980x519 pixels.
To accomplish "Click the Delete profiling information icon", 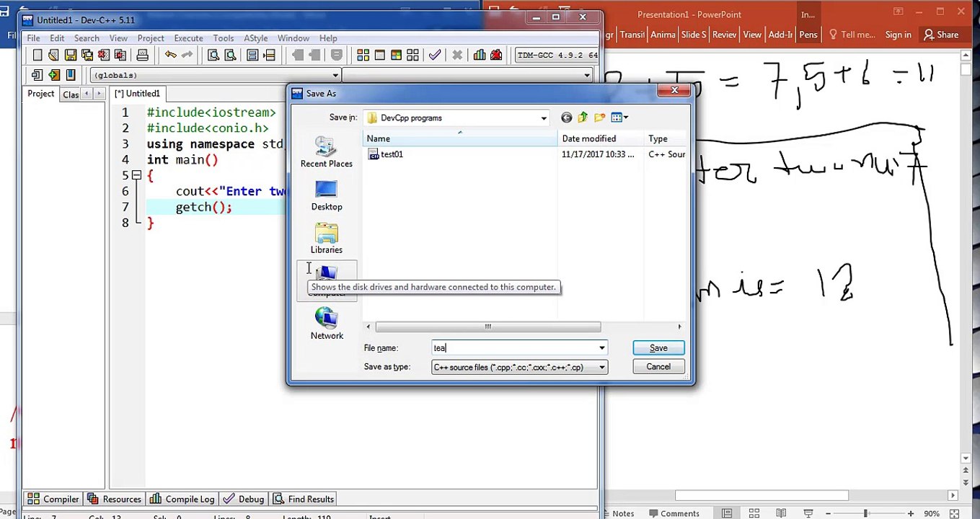I will [496, 55].
